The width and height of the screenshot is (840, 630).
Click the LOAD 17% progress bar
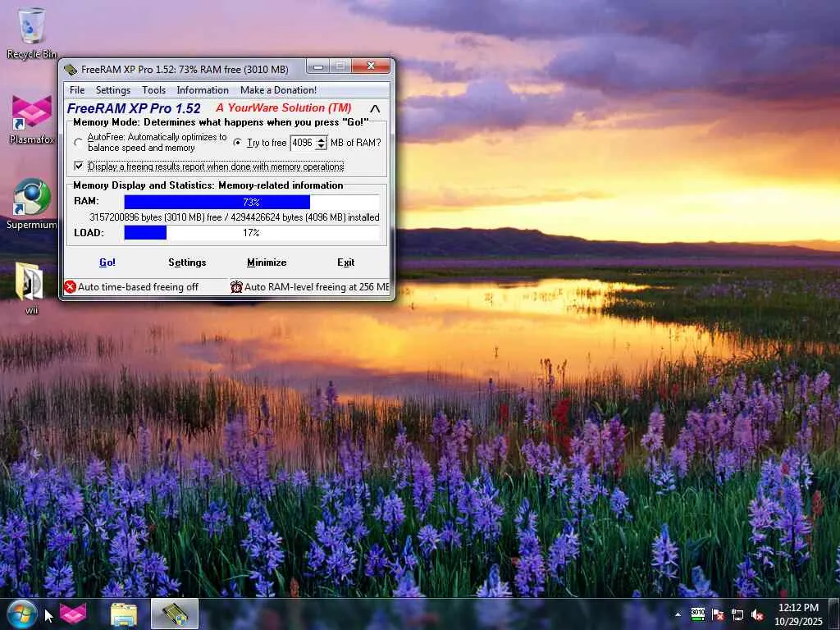(252, 232)
